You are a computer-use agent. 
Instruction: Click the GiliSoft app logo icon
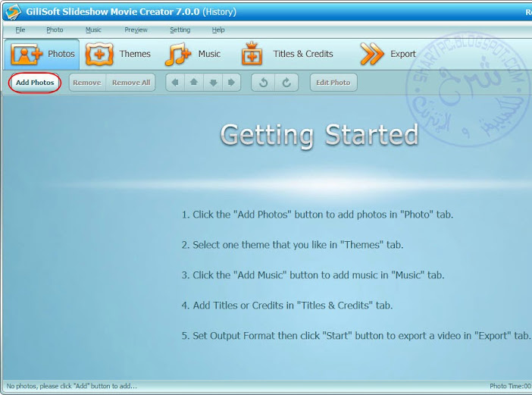13,11
